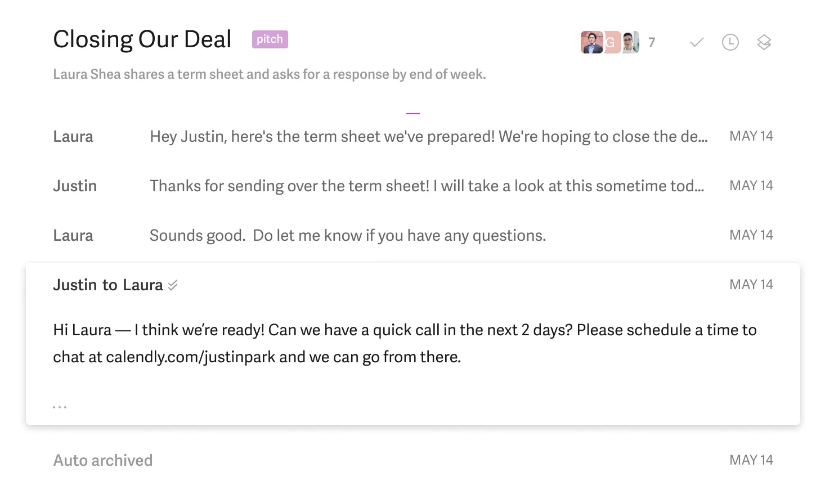825x504 pixels.
Task: Snooze thread using the clock icon
Action: tap(730, 42)
